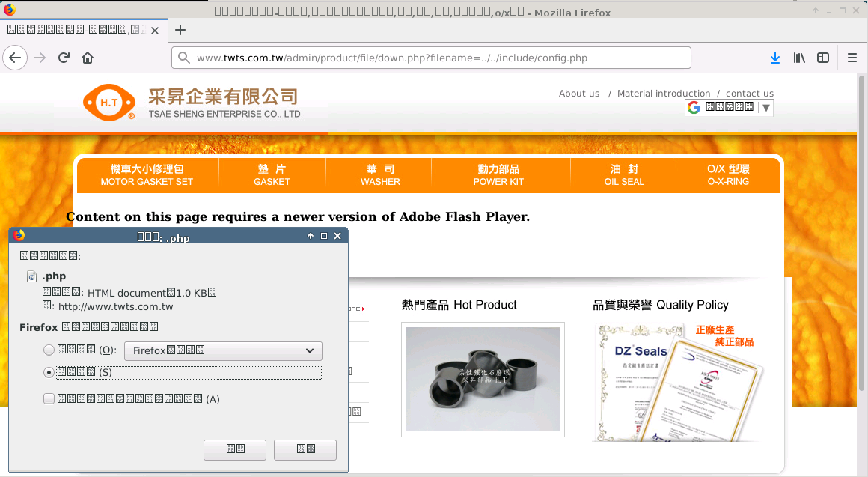This screenshot has width=868, height=477.
Task: Select the Open with radio button
Action: [x=49, y=350]
